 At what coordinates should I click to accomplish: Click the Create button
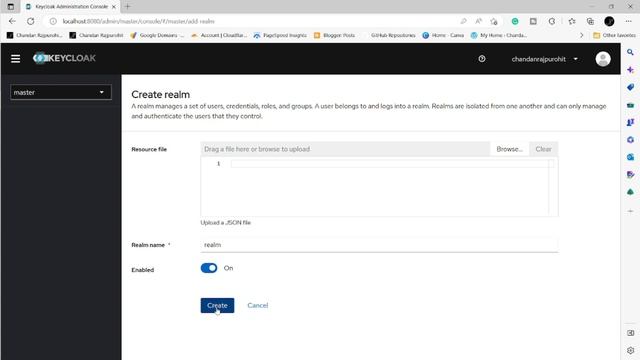(x=217, y=306)
